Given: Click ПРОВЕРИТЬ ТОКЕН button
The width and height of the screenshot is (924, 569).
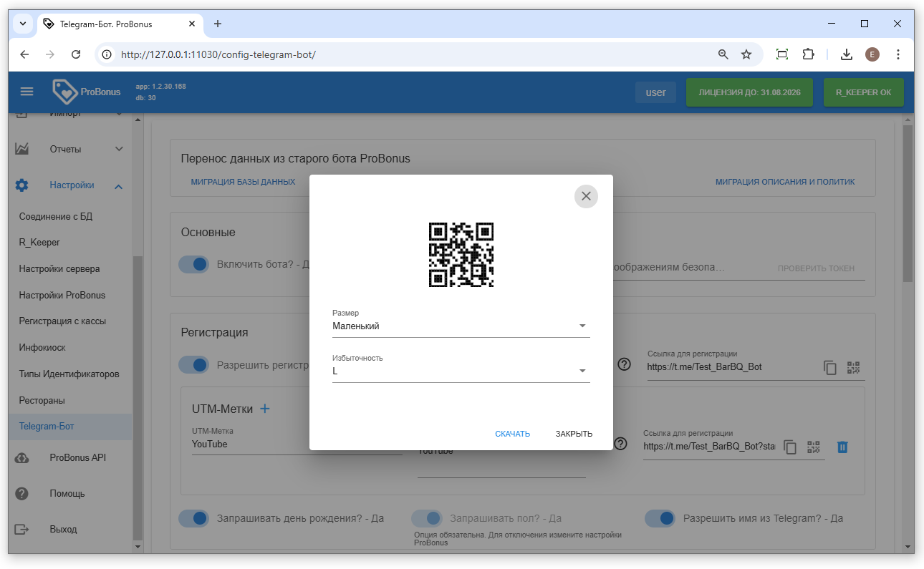Looking at the screenshot, I should click(x=816, y=268).
